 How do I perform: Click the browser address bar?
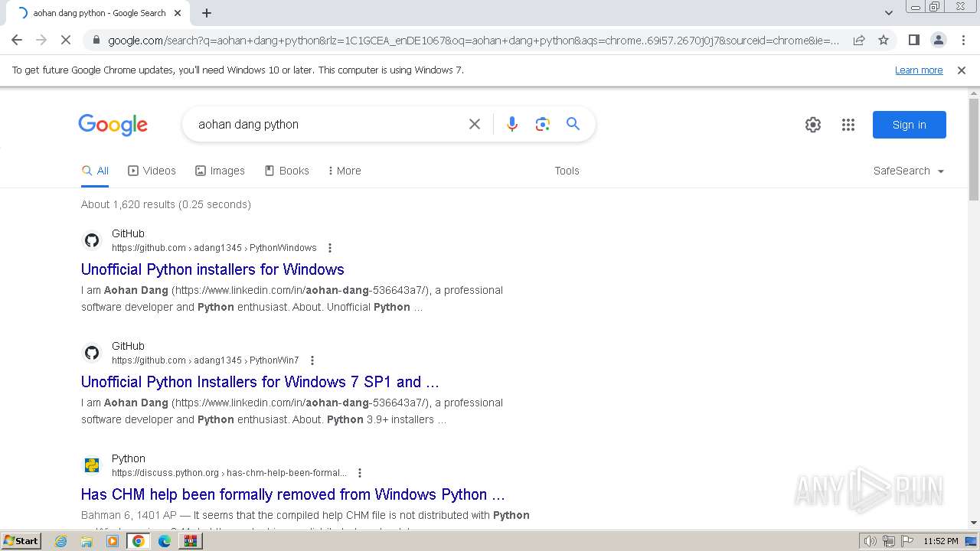(473, 40)
